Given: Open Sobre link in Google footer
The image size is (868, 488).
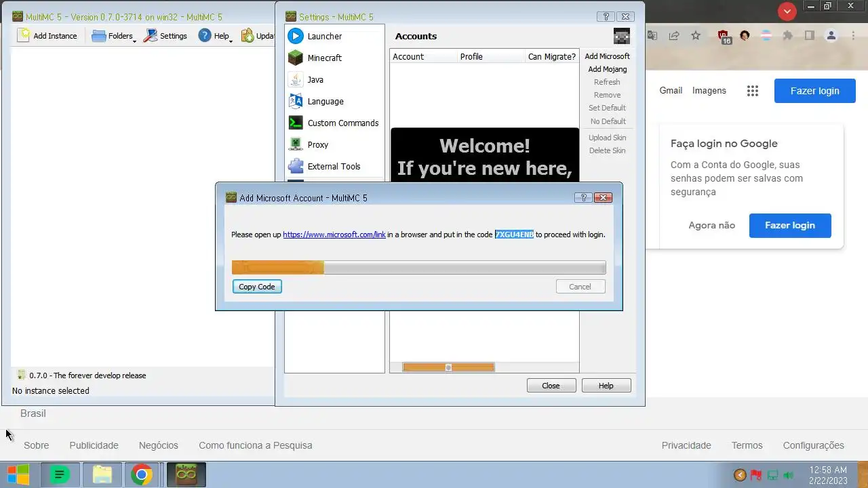Looking at the screenshot, I should coord(37,445).
